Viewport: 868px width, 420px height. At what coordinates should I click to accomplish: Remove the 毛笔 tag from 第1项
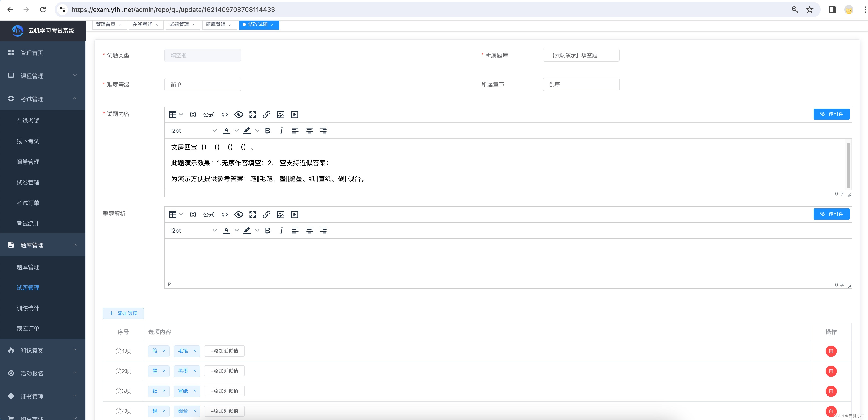click(194, 351)
